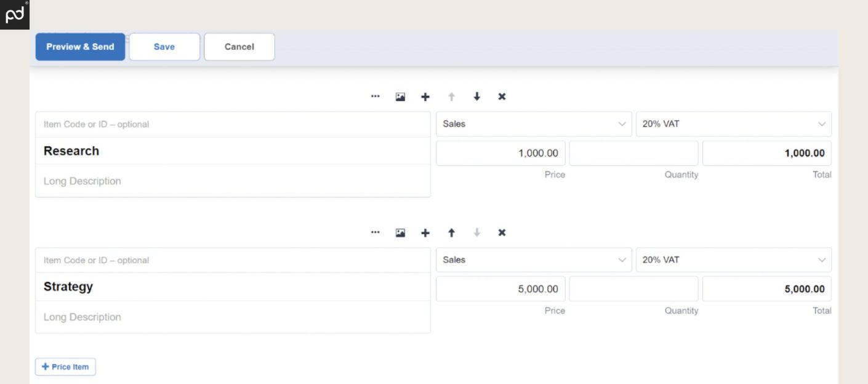The width and height of the screenshot is (868, 384).
Task: Open the Sales category dropdown for Research
Action: pyautogui.click(x=533, y=123)
